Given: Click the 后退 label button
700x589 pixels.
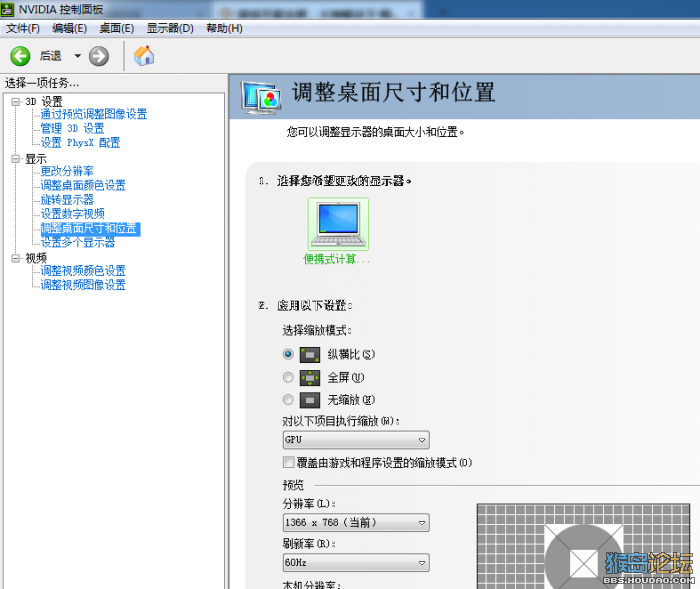Looking at the screenshot, I should click(x=50, y=56).
